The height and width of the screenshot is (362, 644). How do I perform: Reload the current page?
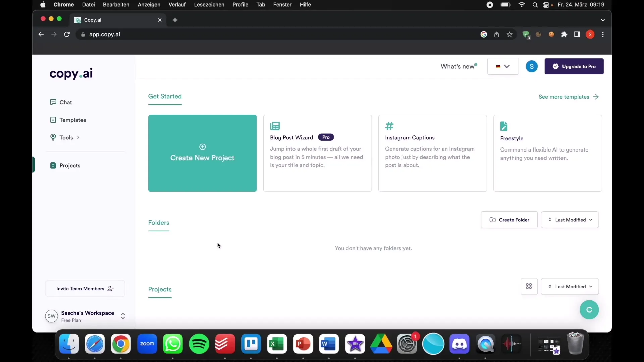[67, 34]
